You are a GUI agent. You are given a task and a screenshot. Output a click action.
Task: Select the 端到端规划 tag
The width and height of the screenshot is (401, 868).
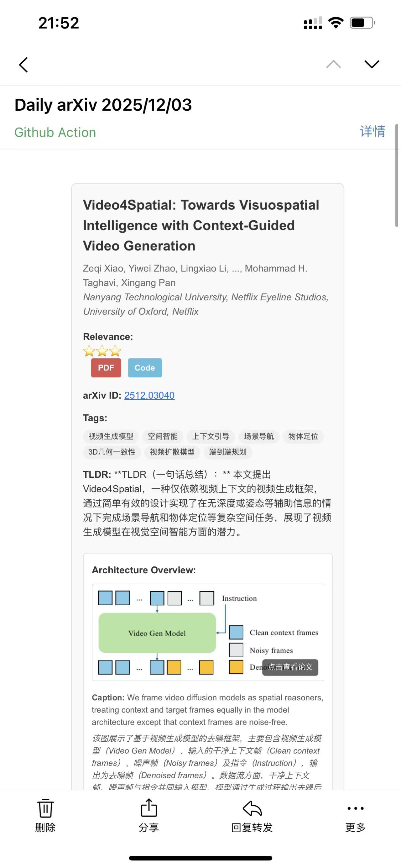(228, 452)
